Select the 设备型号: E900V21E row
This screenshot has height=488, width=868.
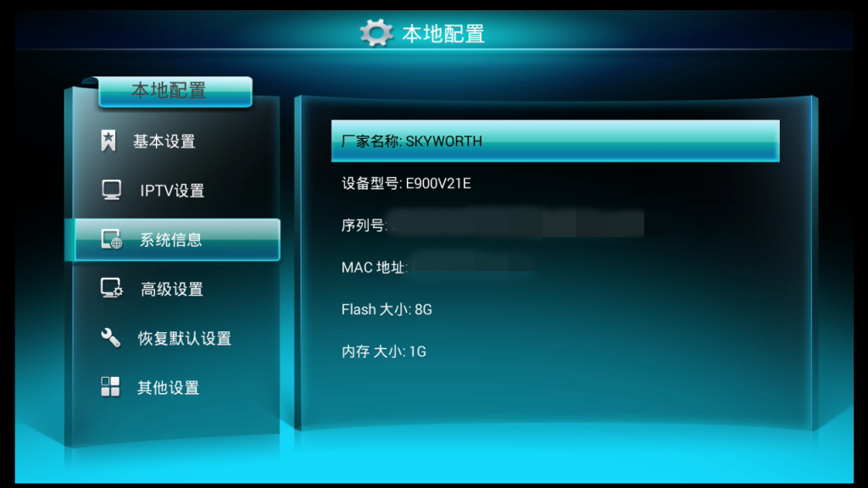(555, 183)
